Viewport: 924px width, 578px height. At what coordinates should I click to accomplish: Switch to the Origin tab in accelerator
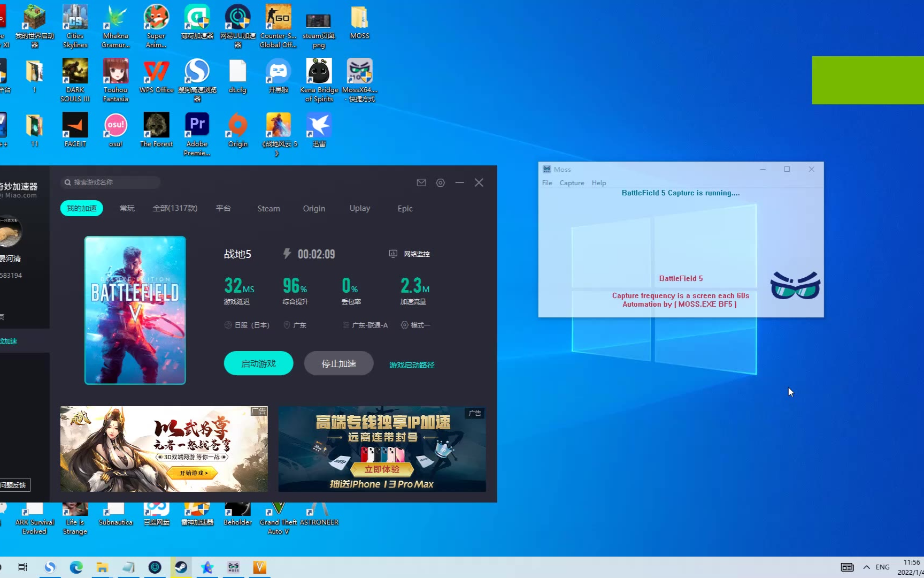pyautogui.click(x=314, y=209)
